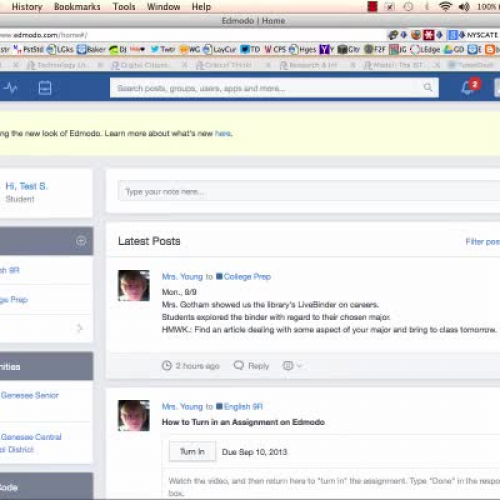Open the CPS bookmark

[275, 49]
